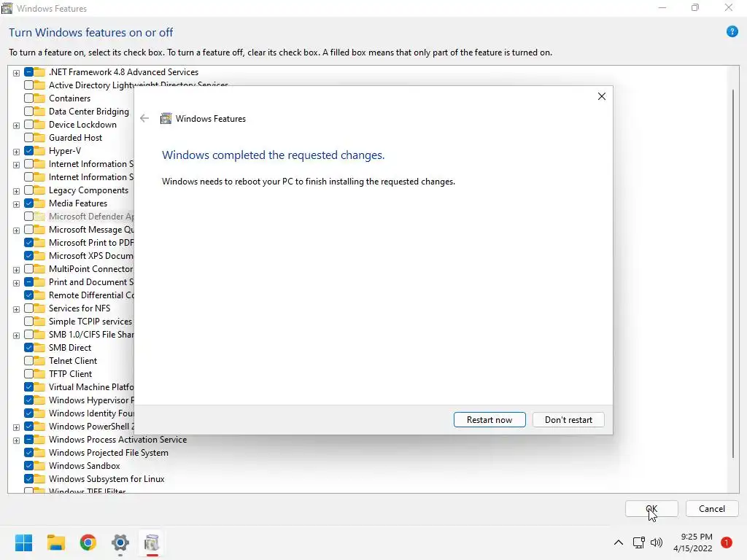Select the Windows Projected File System row
The image size is (747, 560).
click(108, 453)
